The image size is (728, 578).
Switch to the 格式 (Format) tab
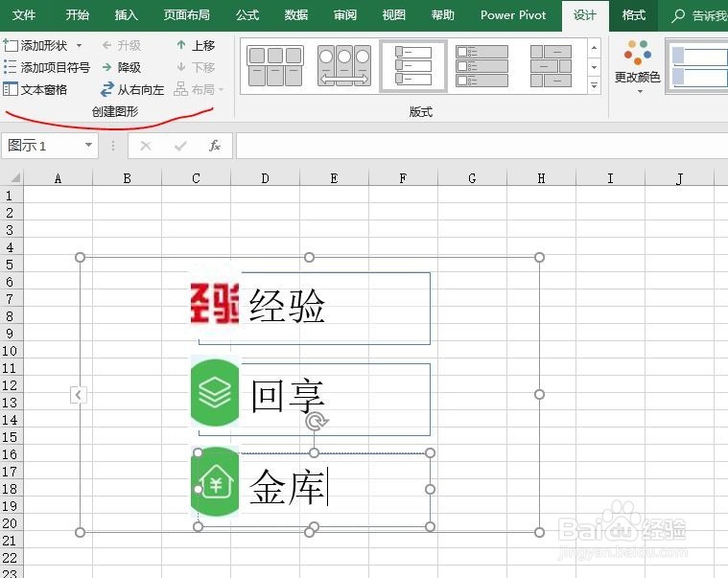pos(633,15)
